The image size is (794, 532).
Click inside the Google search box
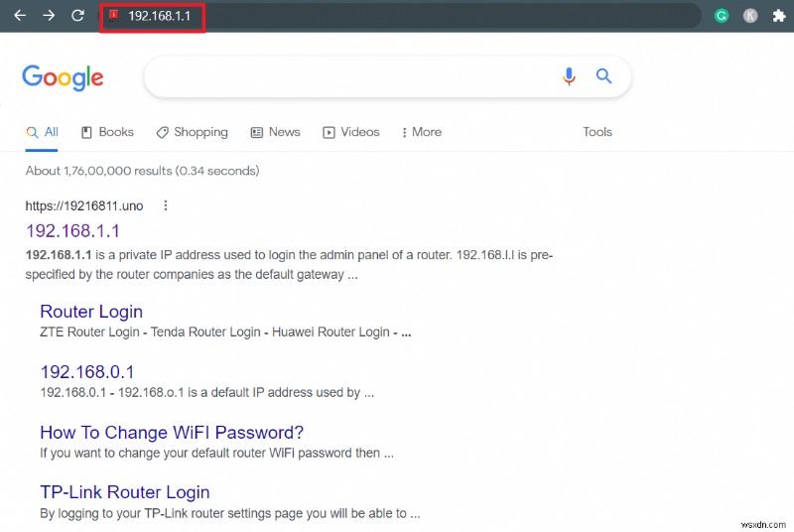(x=347, y=76)
